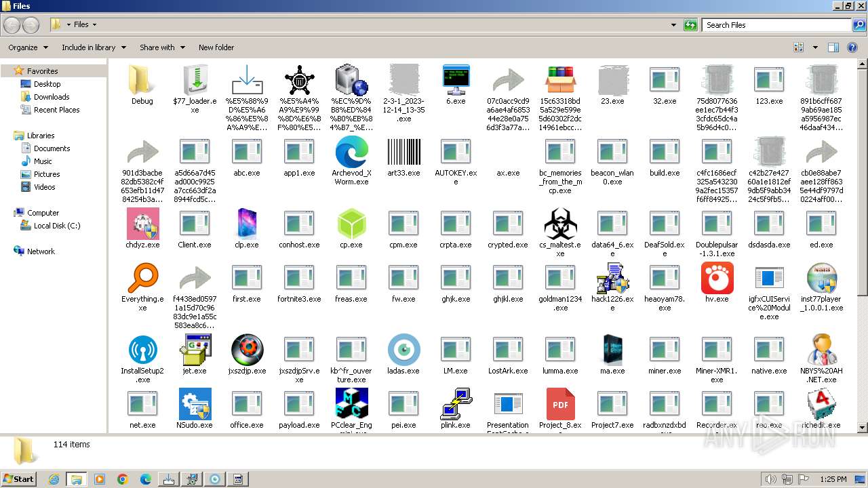Screen dimensions: 868x488
Task: Select the clp.exe file icon
Action: [247, 224]
